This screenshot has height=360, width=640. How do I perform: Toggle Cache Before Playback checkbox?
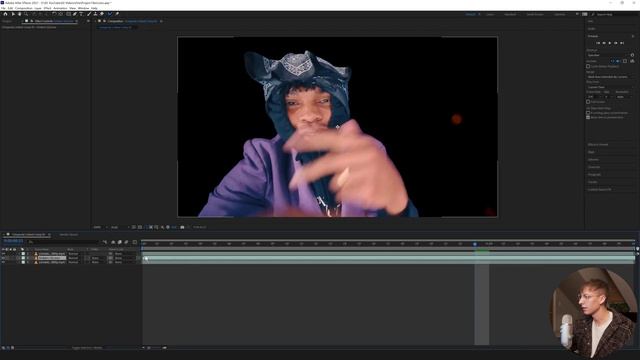point(588,66)
